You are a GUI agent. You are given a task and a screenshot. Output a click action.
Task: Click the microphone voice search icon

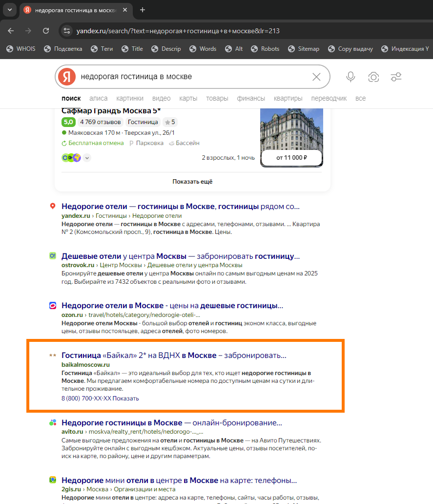click(x=351, y=77)
